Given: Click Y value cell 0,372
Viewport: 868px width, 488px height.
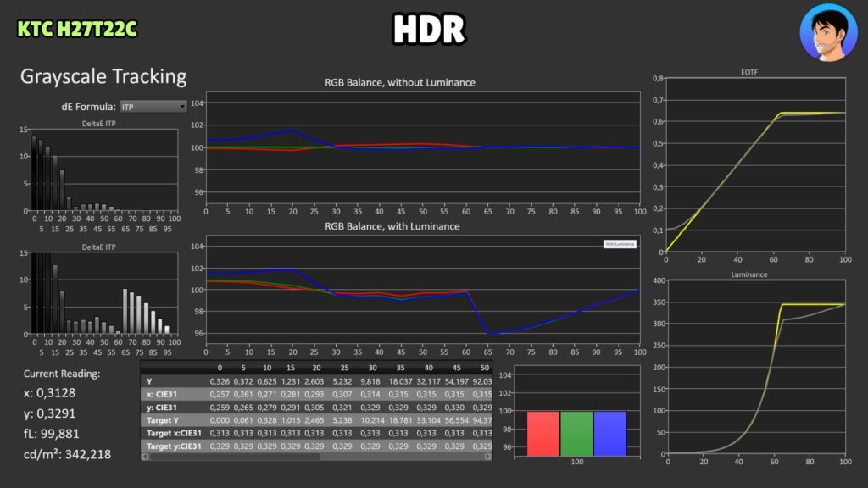Looking at the screenshot, I should pos(243,381).
